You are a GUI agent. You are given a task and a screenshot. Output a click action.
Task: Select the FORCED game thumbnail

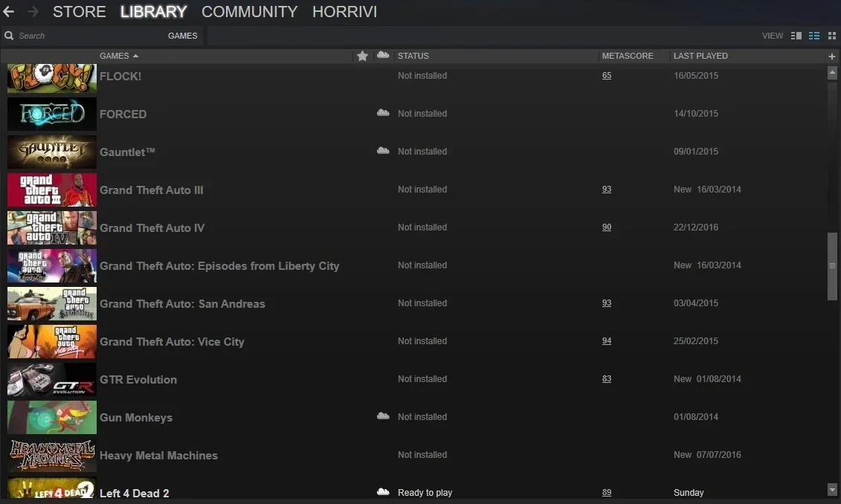coord(52,114)
